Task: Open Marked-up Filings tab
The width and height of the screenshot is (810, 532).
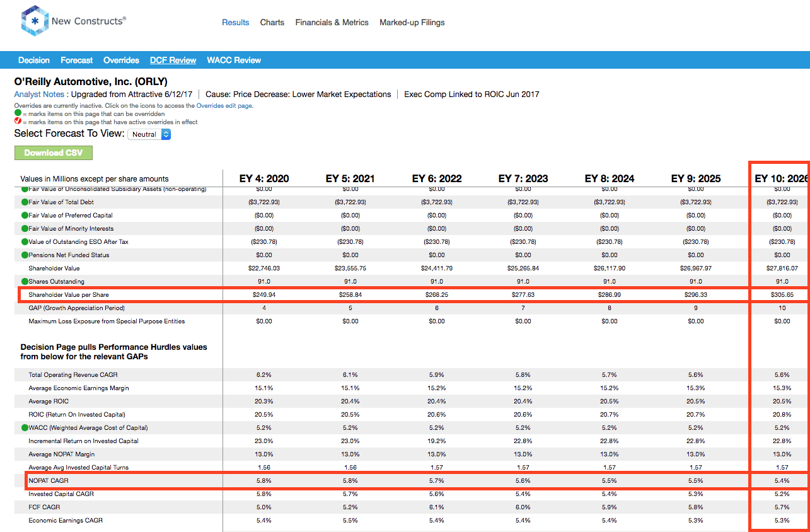Action: click(x=412, y=22)
